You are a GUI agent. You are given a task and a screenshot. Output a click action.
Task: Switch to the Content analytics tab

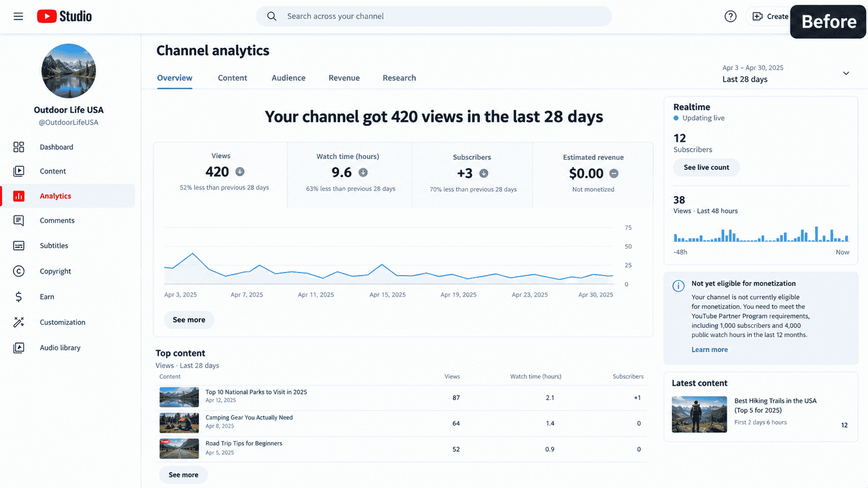coord(232,78)
